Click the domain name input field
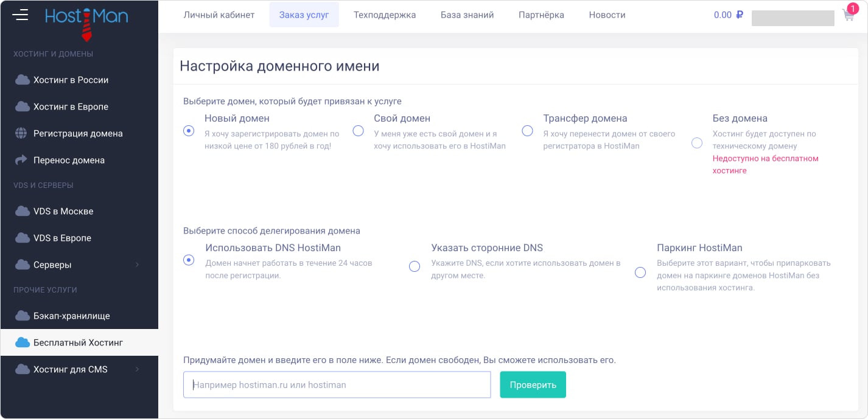 (x=337, y=384)
